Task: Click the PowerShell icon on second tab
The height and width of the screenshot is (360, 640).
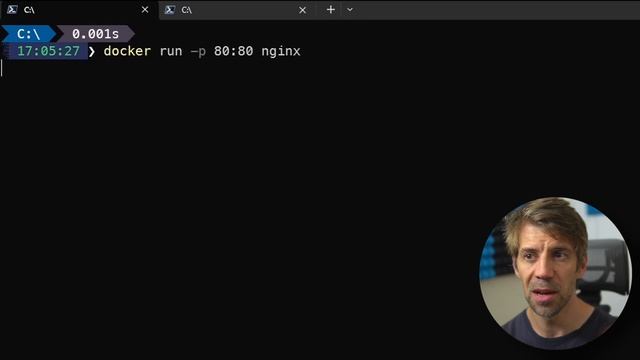Action: click(x=170, y=9)
